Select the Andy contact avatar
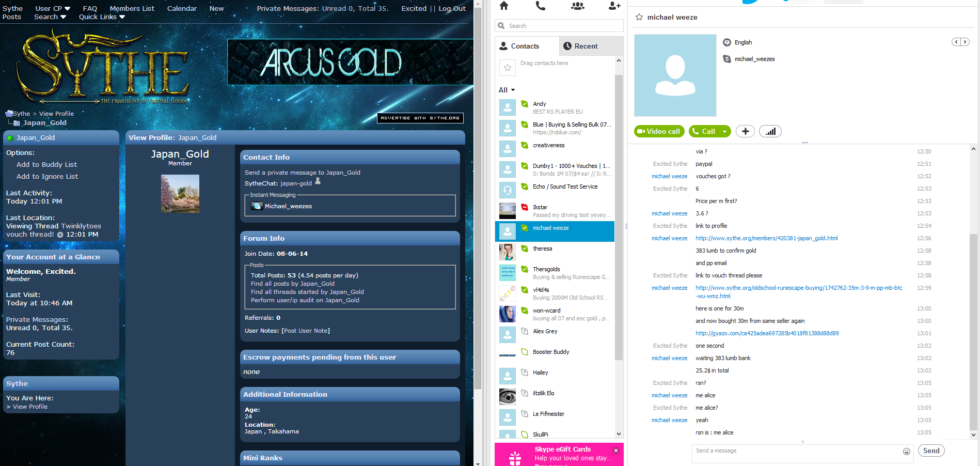 click(508, 107)
